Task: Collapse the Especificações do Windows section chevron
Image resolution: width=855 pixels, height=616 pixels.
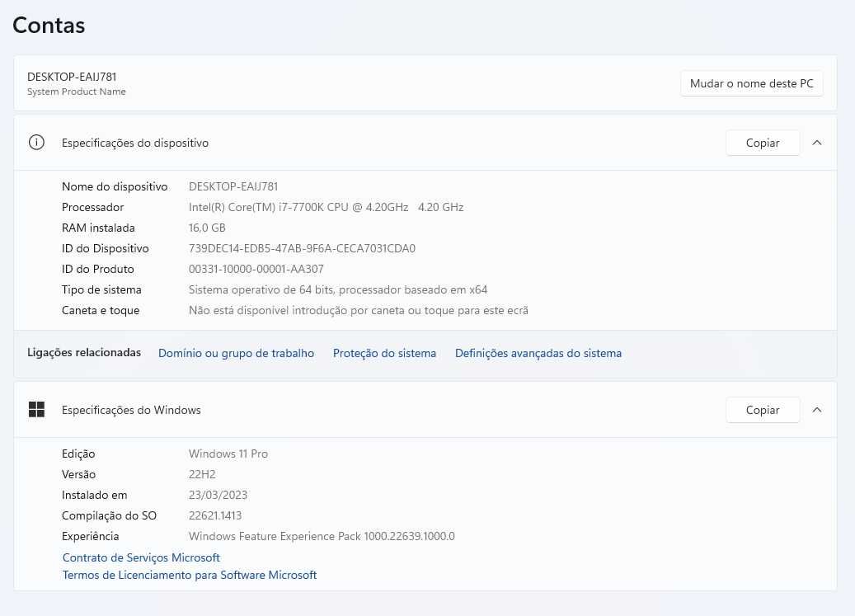Action: pyautogui.click(x=817, y=410)
